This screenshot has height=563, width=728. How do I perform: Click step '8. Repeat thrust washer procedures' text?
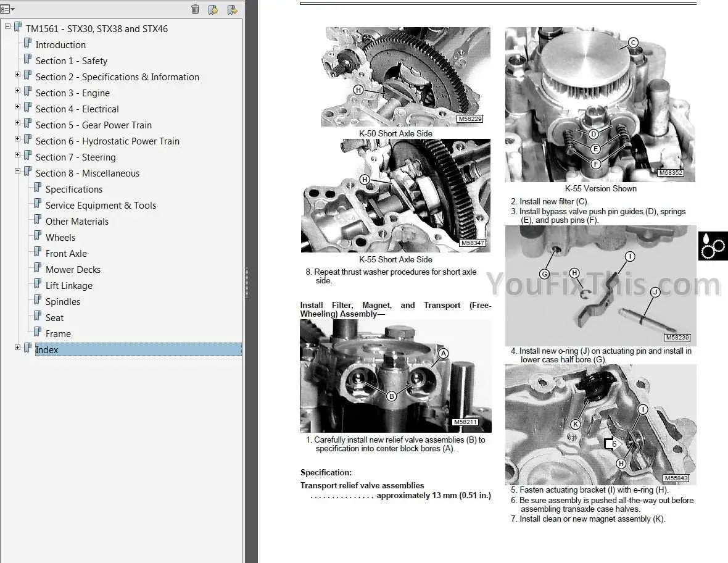(x=391, y=277)
